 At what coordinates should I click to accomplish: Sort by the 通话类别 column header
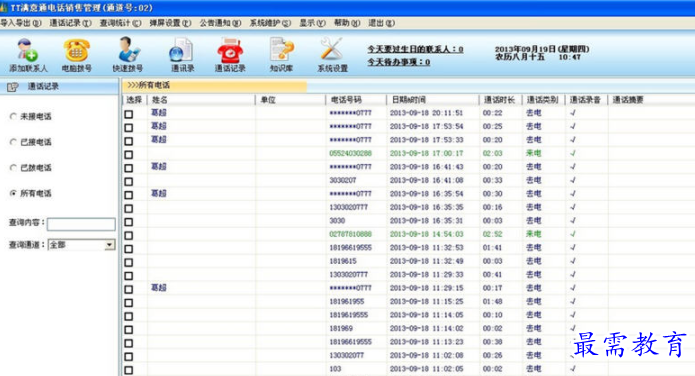coord(543,100)
